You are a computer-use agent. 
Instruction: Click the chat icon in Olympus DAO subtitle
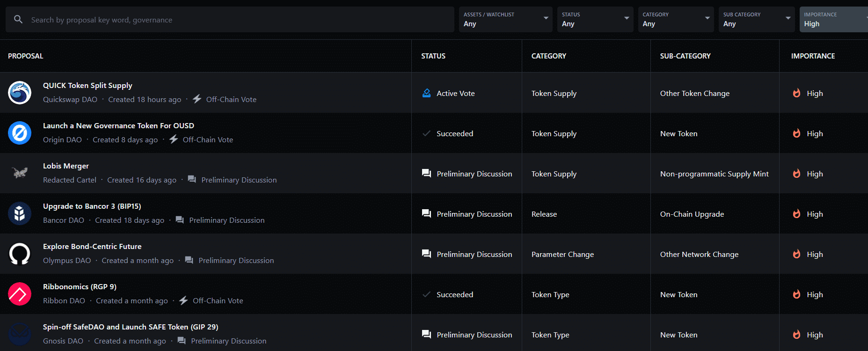(189, 260)
